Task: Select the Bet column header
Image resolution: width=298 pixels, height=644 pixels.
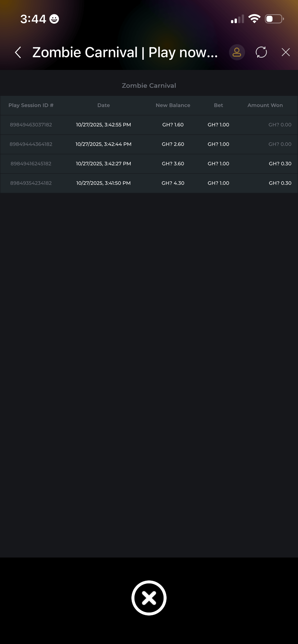Action: 218,105
